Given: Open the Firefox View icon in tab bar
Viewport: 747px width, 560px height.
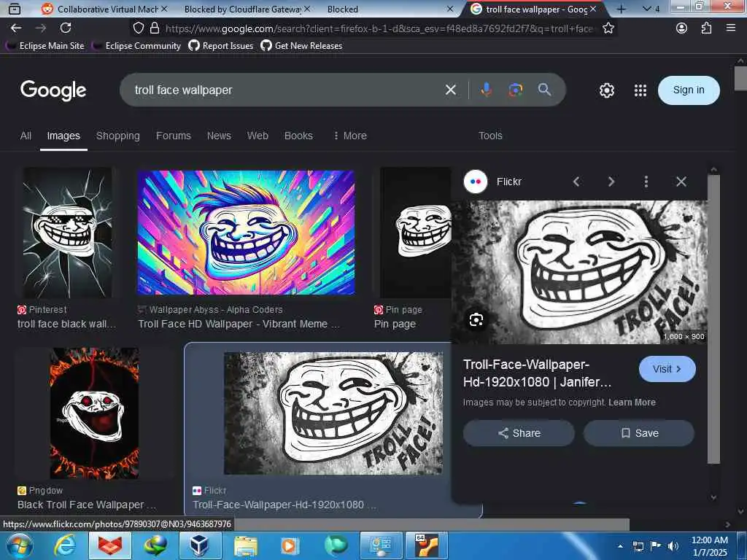Looking at the screenshot, I should (15, 9).
